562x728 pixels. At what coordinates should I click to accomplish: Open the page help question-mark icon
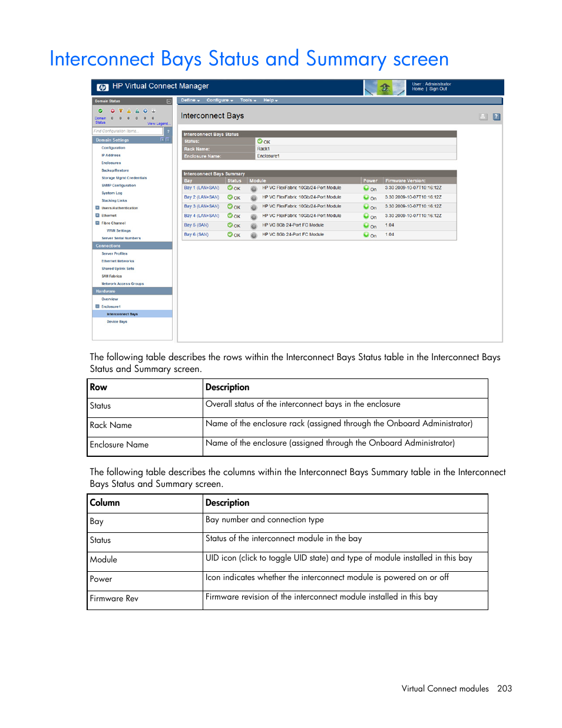click(497, 117)
